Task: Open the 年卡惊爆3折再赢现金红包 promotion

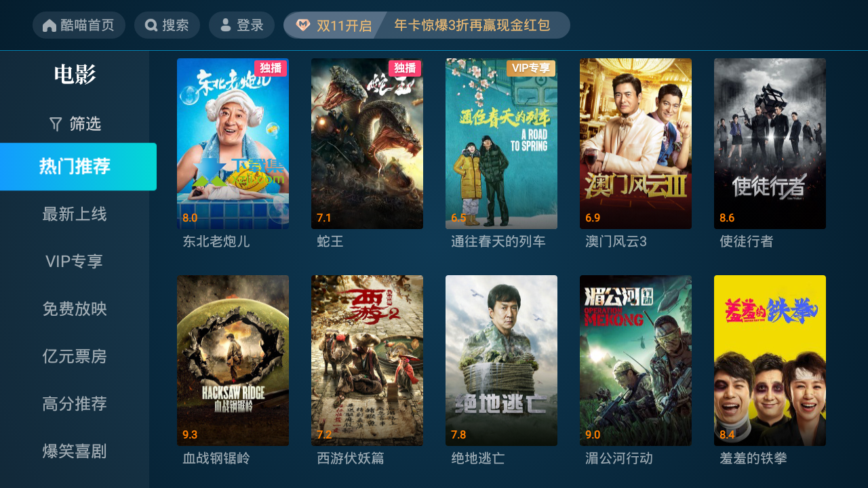Action: point(472,26)
